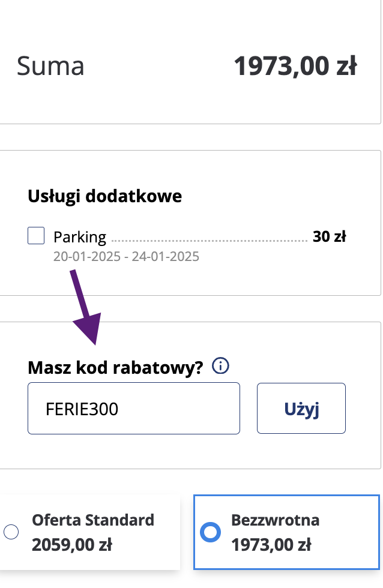
Task: Click the parking date range text
Action: point(126,257)
